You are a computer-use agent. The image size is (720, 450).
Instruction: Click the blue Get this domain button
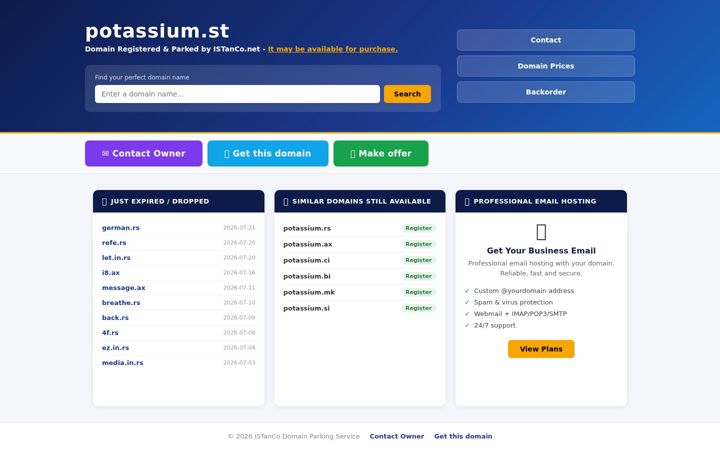click(268, 153)
